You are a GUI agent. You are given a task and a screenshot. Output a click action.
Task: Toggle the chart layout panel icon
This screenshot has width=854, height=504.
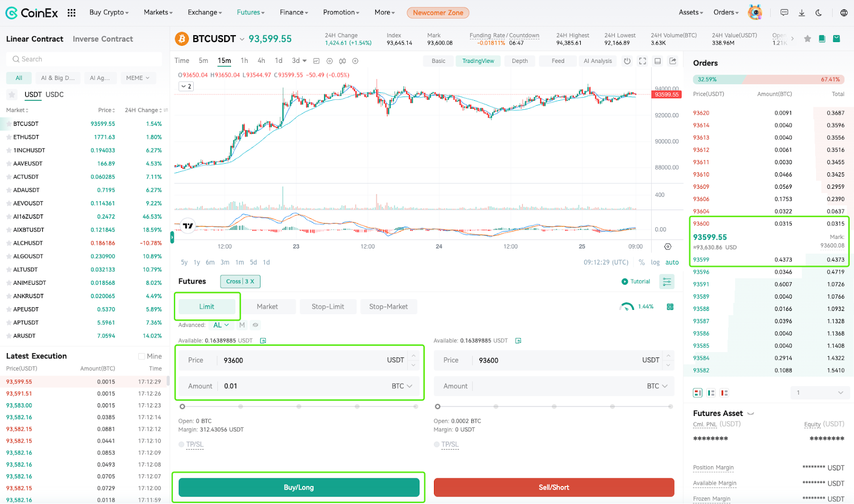click(x=658, y=61)
